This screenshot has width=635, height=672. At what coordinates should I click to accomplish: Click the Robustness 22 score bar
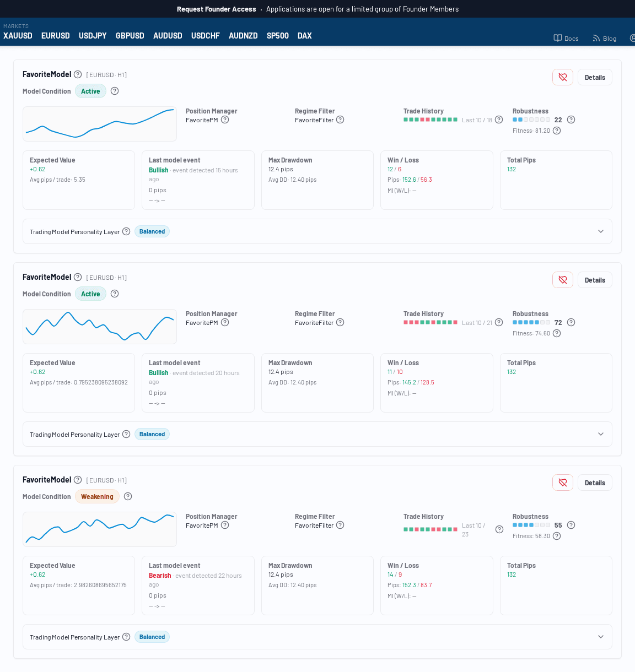(x=531, y=120)
